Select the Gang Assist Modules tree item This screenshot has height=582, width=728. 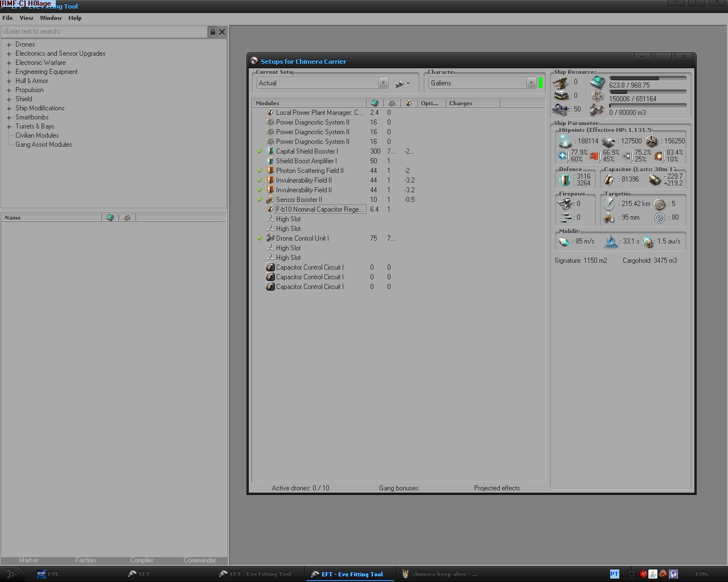point(44,145)
